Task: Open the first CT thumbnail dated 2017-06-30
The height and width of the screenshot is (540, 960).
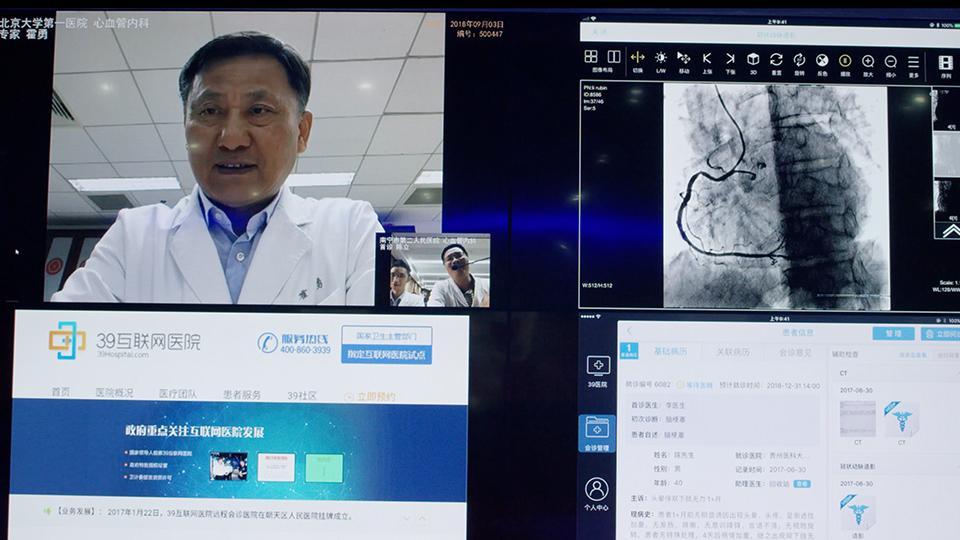Action: [857, 419]
